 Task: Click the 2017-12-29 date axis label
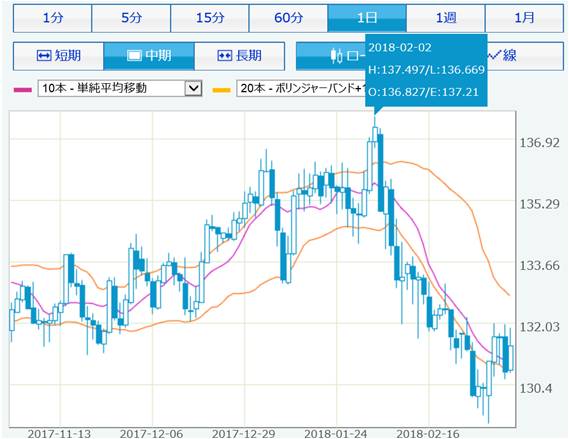(x=243, y=434)
